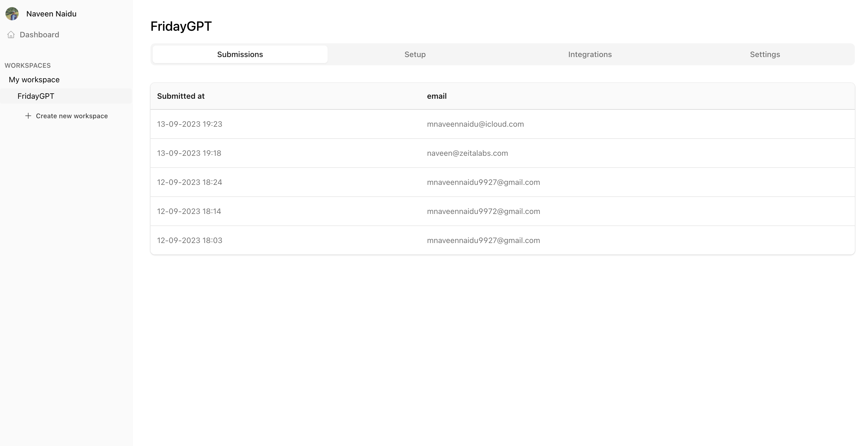The image size is (868, 446).
Task: Click the Dashboard home icon
Action: (x=11, y=34)
